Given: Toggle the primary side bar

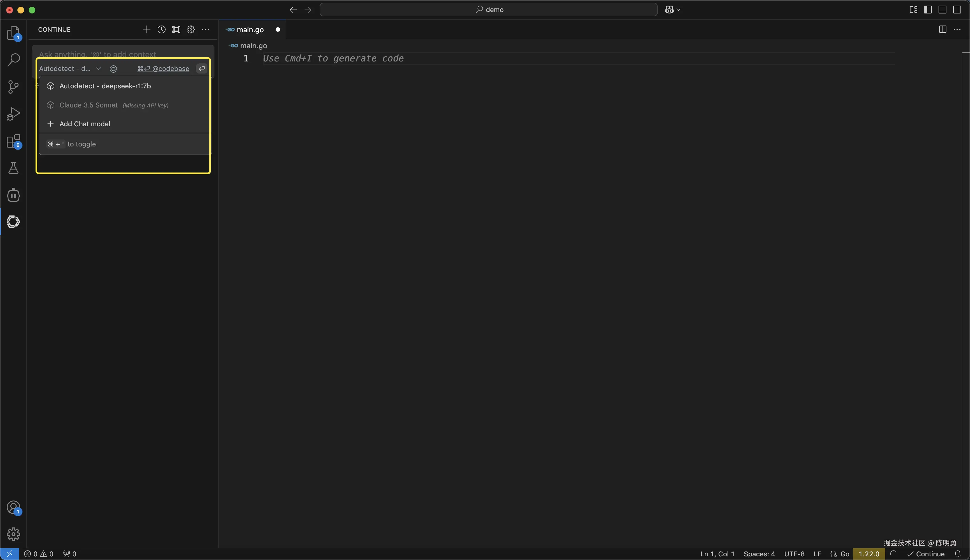Looking at the screenshot, I should click(928, 10).
